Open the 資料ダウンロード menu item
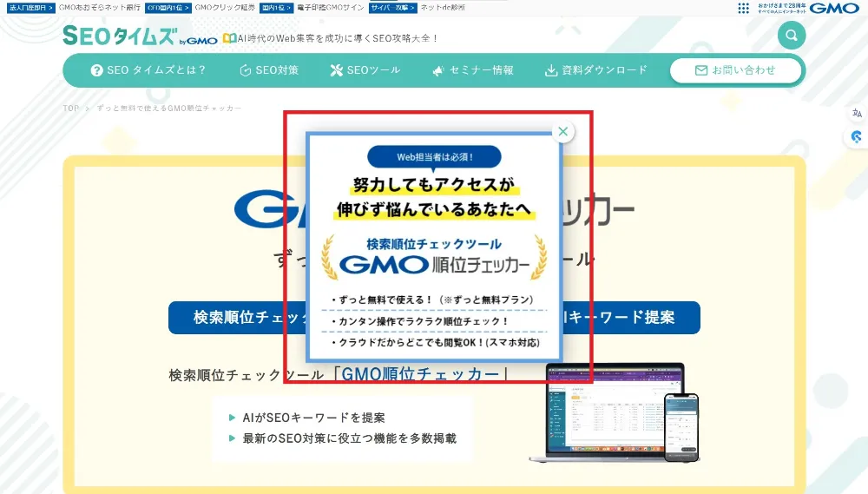This screenshot has height=494, width=868. coord(596,70)
